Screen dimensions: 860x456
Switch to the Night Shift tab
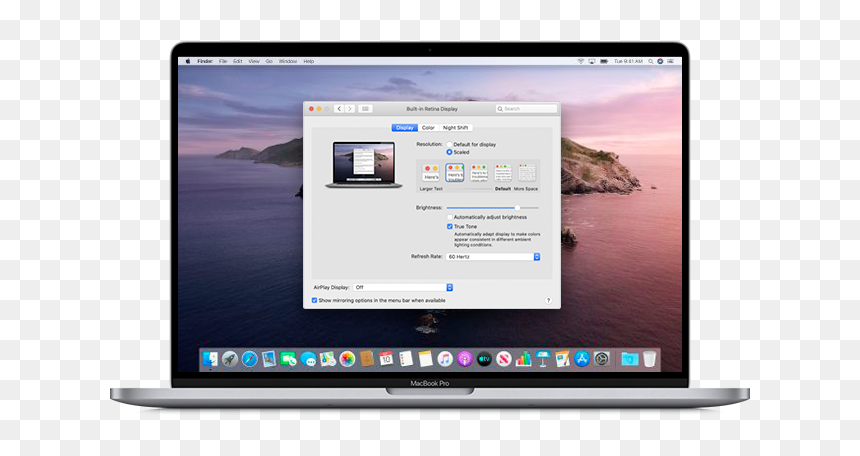(455, 128)
